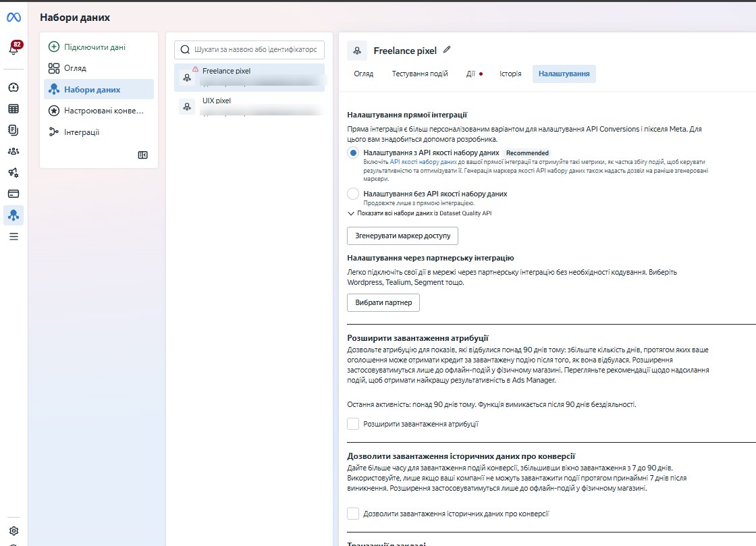The width and height of the screenshot is (756, 546).
Task: Open the gauge dashboard icon in left rail
Action: point(13,87)
